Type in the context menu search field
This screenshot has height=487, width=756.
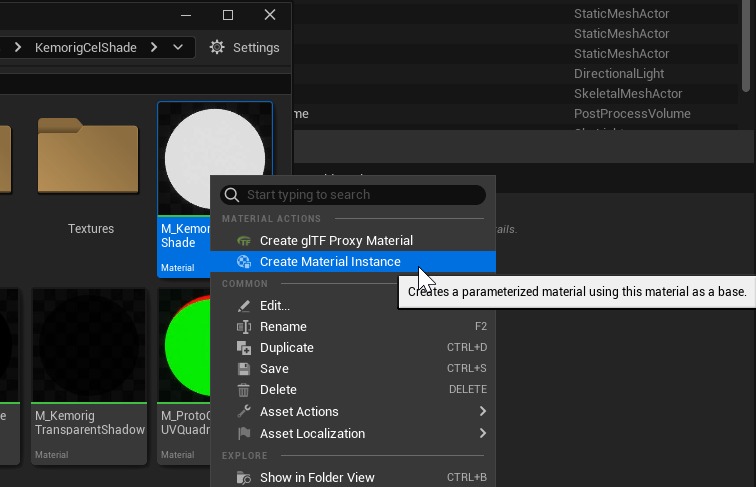tap(360, 195)
